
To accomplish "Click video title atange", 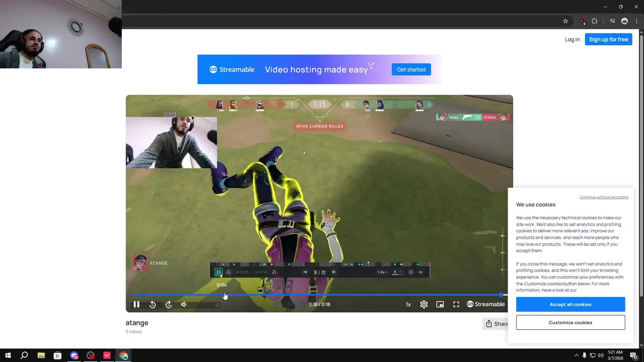I will tap(137, 323).
